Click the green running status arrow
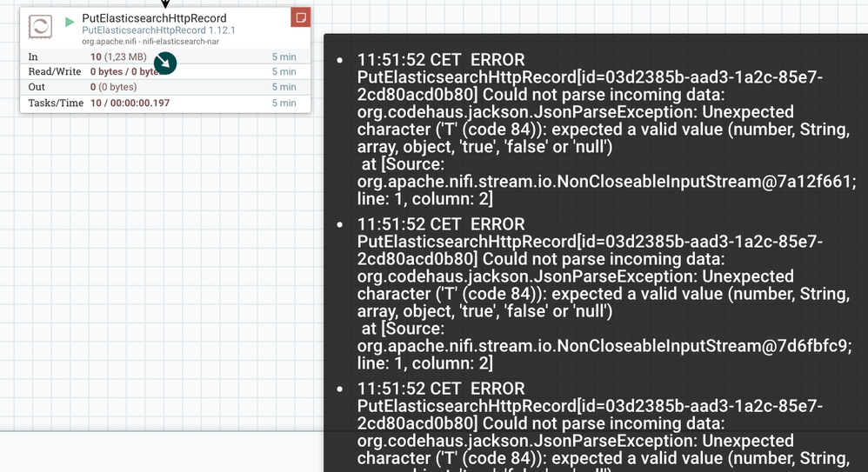 (70, 22)
